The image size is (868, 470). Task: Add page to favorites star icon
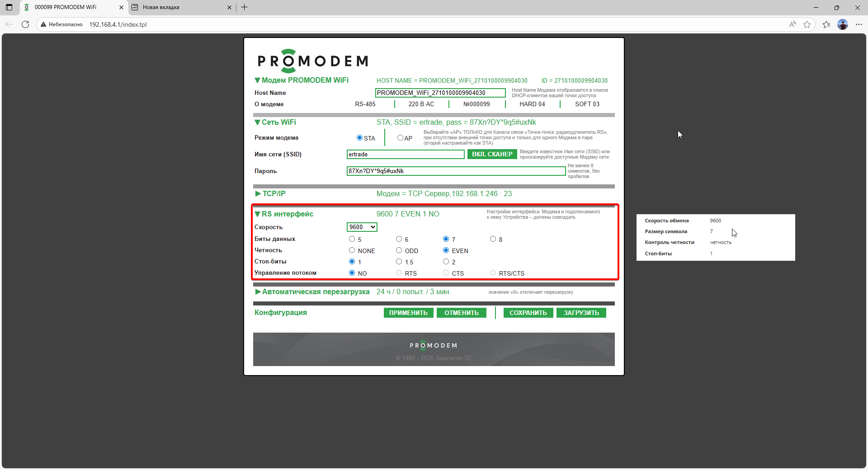(x=807, y=24)
